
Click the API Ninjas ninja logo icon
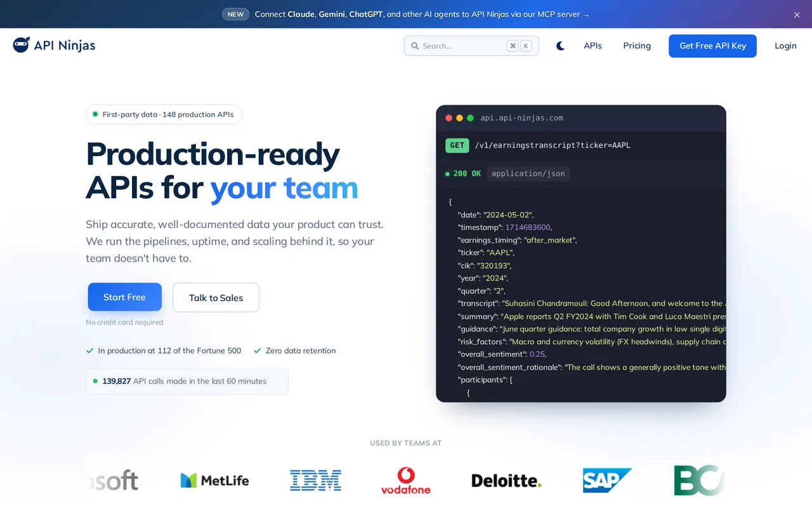pos(21,45)
